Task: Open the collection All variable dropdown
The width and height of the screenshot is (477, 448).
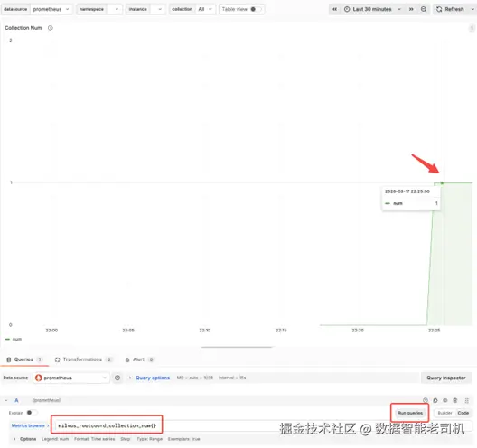Action: tap(205, 9)
